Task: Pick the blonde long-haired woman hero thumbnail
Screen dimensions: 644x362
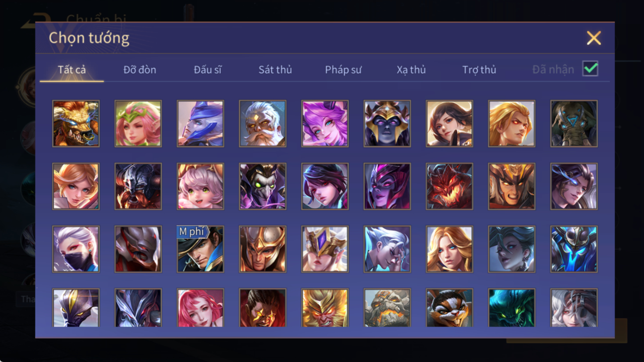Action: coord(449,249)
